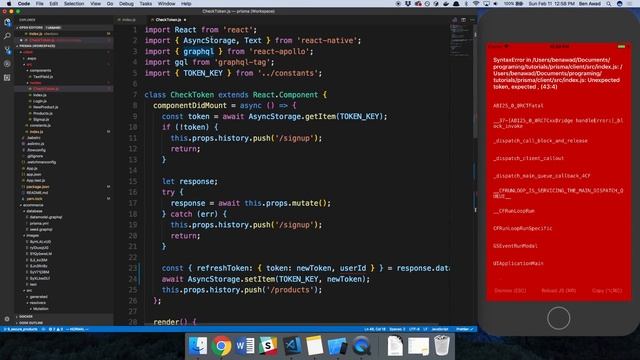Click the notification bell icon in menu bar
640x360 pixels.
pos(456,4)
